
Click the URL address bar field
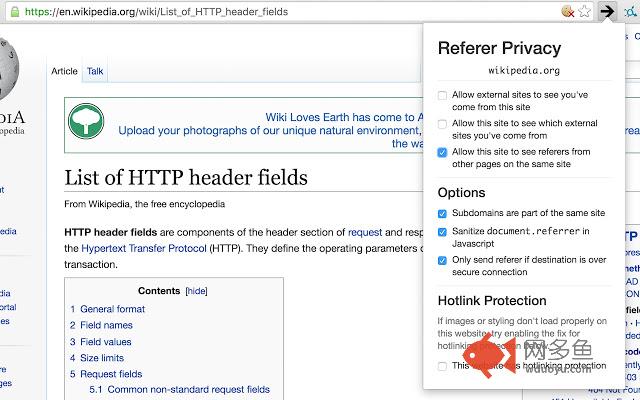click(x=300, y=12)
